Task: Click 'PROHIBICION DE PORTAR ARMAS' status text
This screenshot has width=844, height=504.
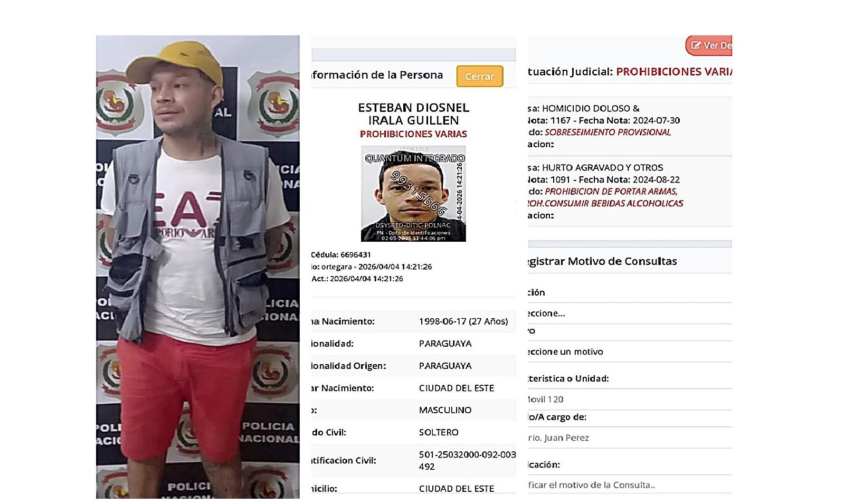Action: pos(611,192)
